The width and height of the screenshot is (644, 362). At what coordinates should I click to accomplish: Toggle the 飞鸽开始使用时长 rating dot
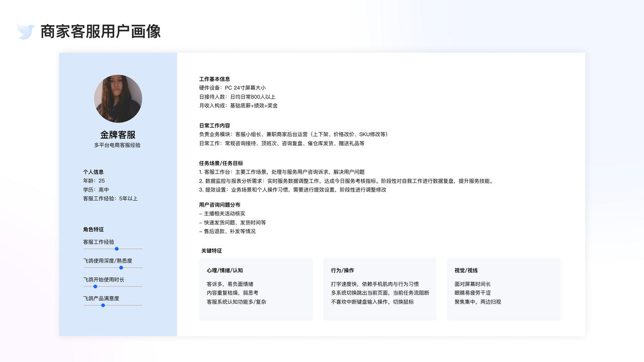point(95,286)
